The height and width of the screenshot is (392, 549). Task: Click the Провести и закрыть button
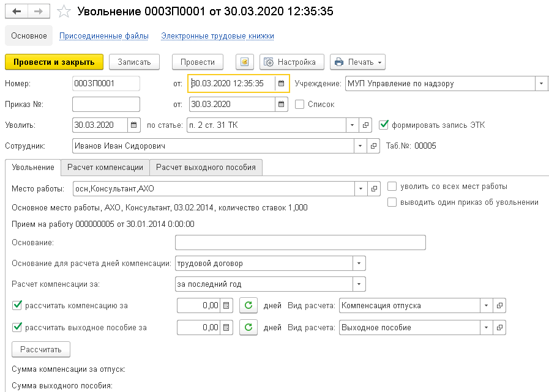(54, 62)
